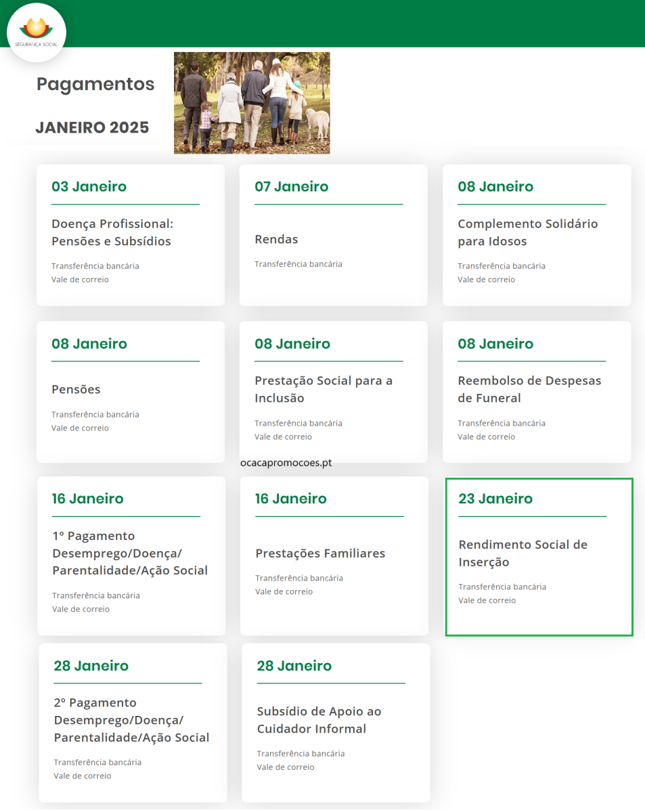This screenshot has height=812, width=645.
Task: Click 'Transferência bancária' under Rendimento Social de Inserção
Action: point(502,587)
